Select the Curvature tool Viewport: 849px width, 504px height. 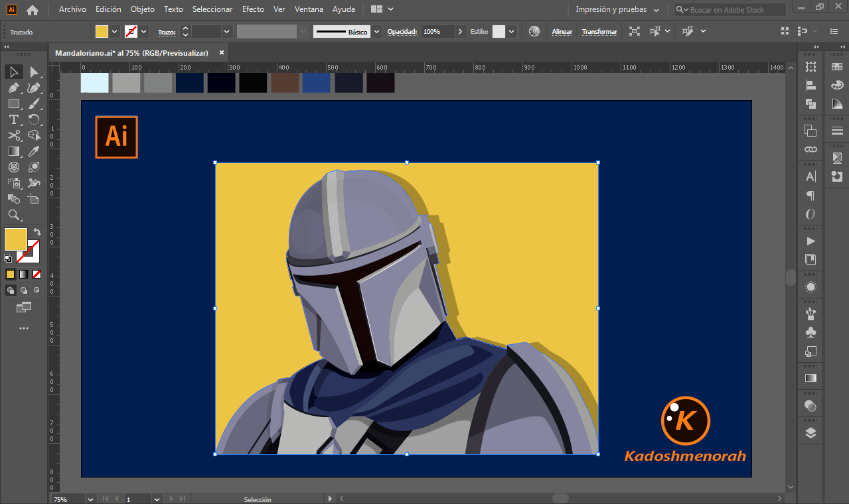point(34,88)
